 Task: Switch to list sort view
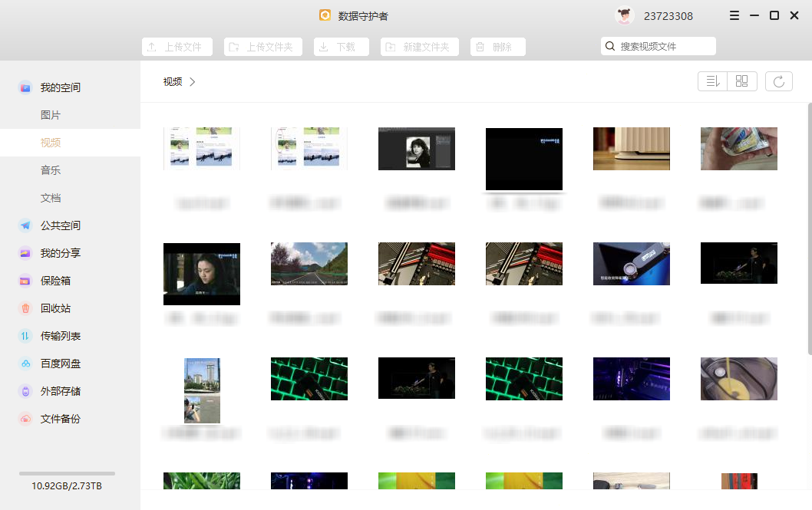click(x=712, y=81)
